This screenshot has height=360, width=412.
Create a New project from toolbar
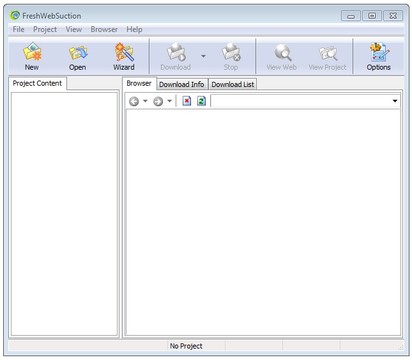click(32, 56)
